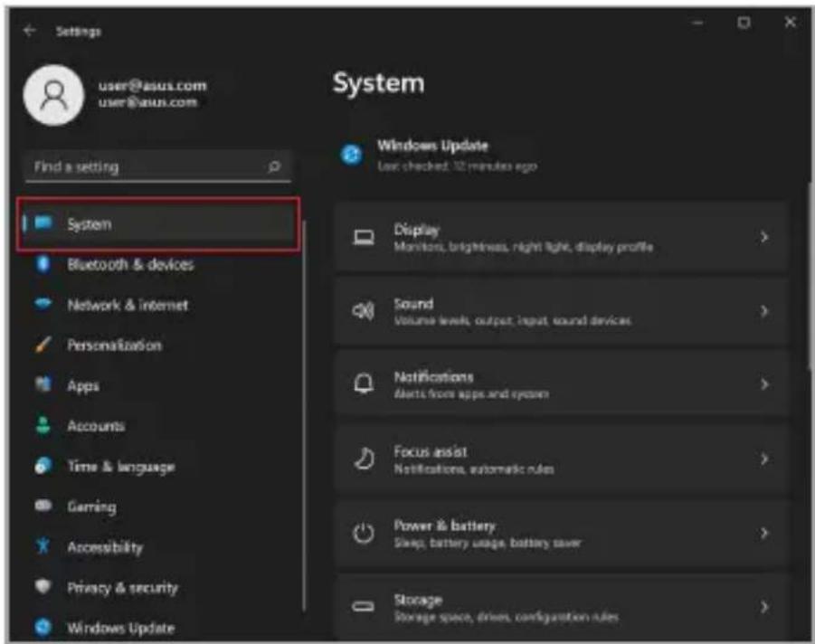Open the Focus assist settings card

(x=561, y=459)
